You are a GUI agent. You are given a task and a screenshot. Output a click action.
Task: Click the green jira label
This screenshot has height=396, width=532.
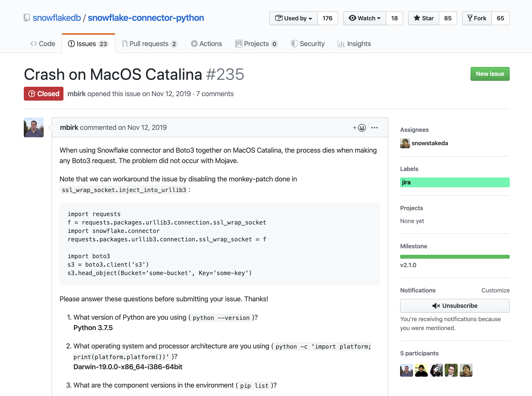tap(455, 182)
